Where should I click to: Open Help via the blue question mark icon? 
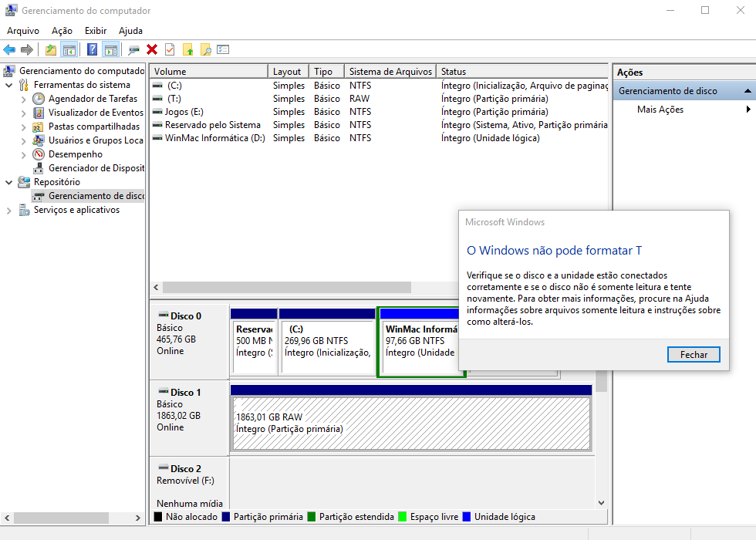click(x=92, y=49)
